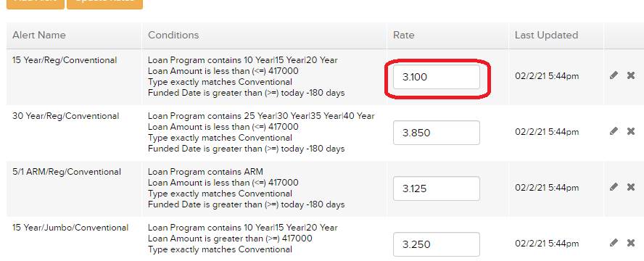The height and width of the screenshot is (261, 644).
Task: Click the Rate column header
Action: [404, 36]
